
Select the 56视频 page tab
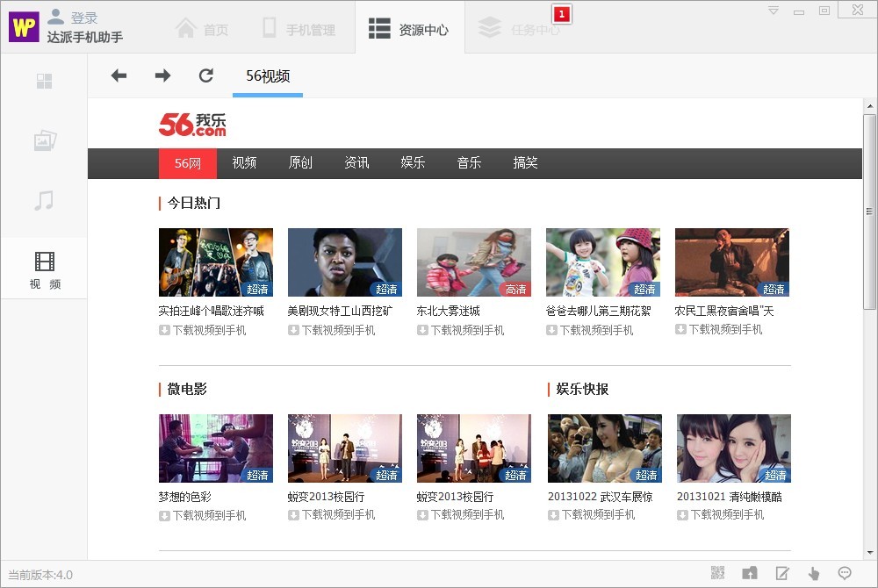coord(268,76)
